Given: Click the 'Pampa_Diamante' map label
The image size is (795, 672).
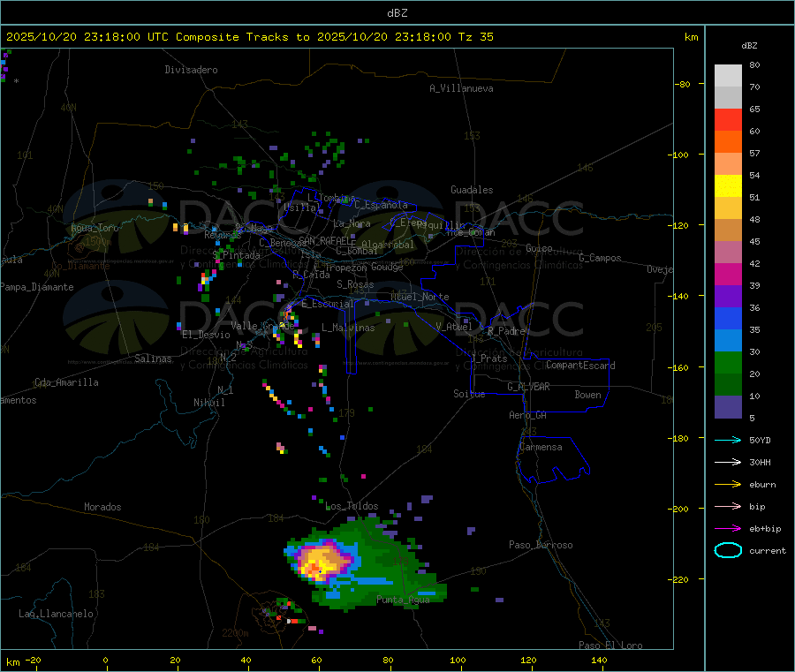Looking at the screenshot, I should coord(37,287).
